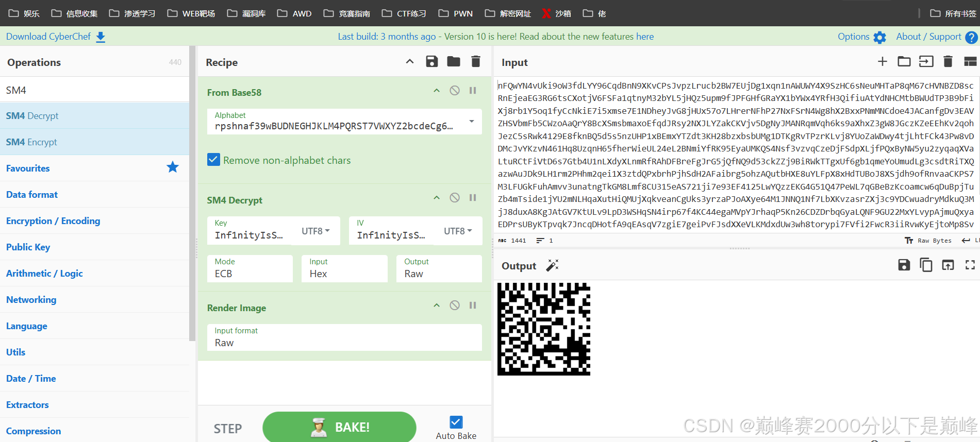Toggle the Auto Bake checkbox
The width and height of the screenshot is (980, 442).
click(x=456, y=422)
